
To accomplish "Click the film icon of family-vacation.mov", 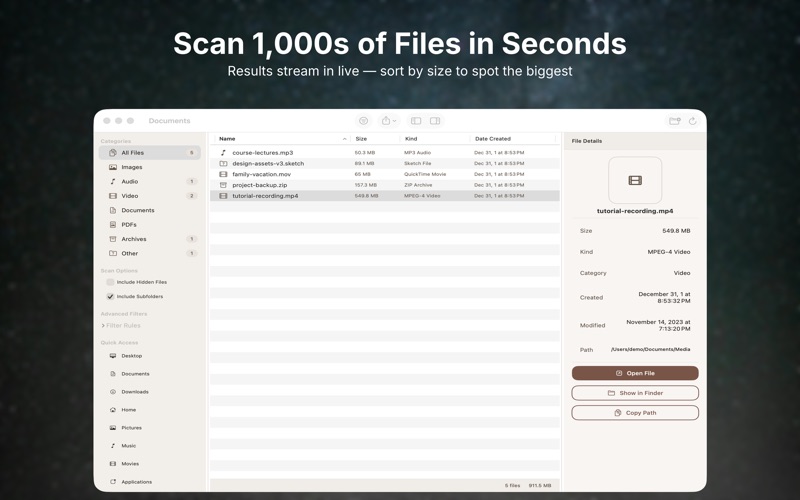I will coord(223,174).
